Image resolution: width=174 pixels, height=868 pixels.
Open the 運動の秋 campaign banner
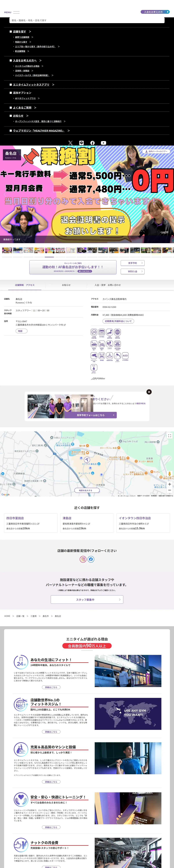coord(73,267)
